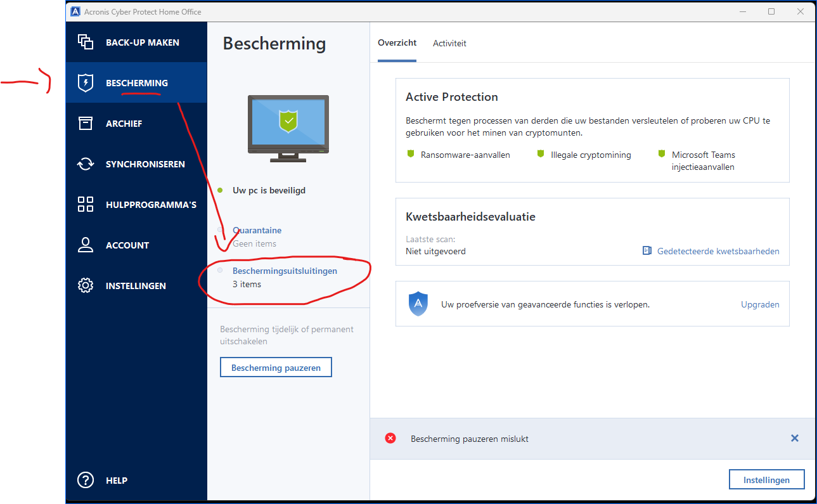This screenshot has height=504, width=817.
Task: Open the Archief box icon
Action: click(x=86, y=124)
